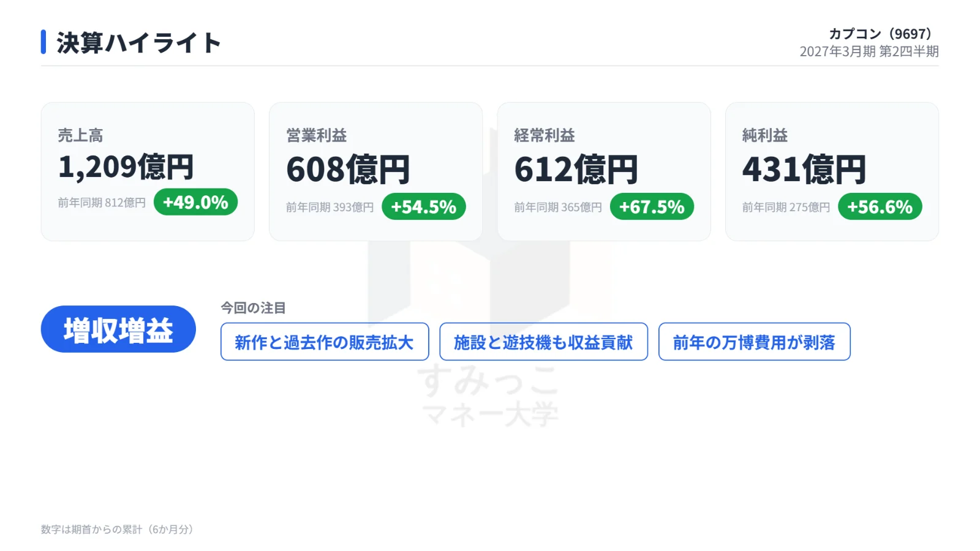Click the 新作と過去作の販売拡大 tag
Image resolution: width=980 pixels, height=551 pixels.
(325, 342)
